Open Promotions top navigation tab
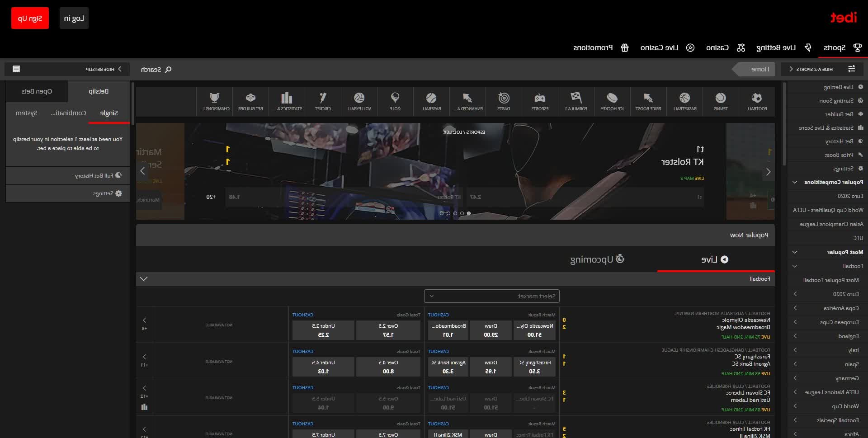868x438 pixels. click(x=601, y=48)
